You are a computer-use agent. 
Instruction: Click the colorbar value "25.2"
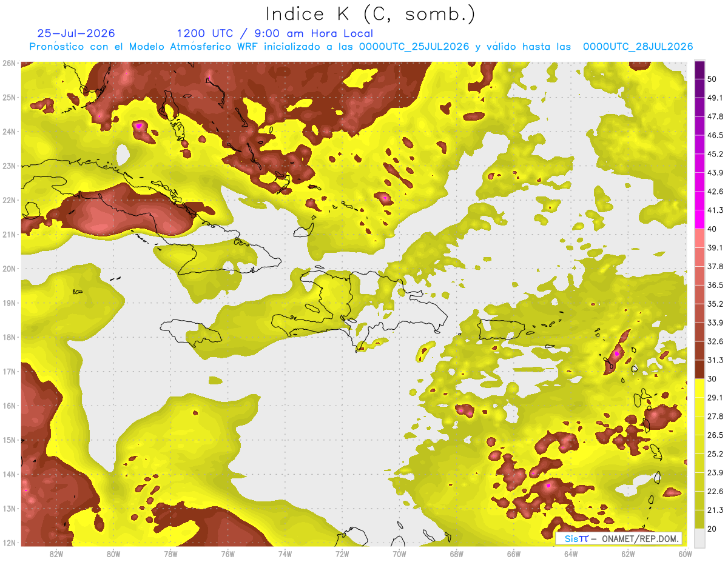(715, 453)
